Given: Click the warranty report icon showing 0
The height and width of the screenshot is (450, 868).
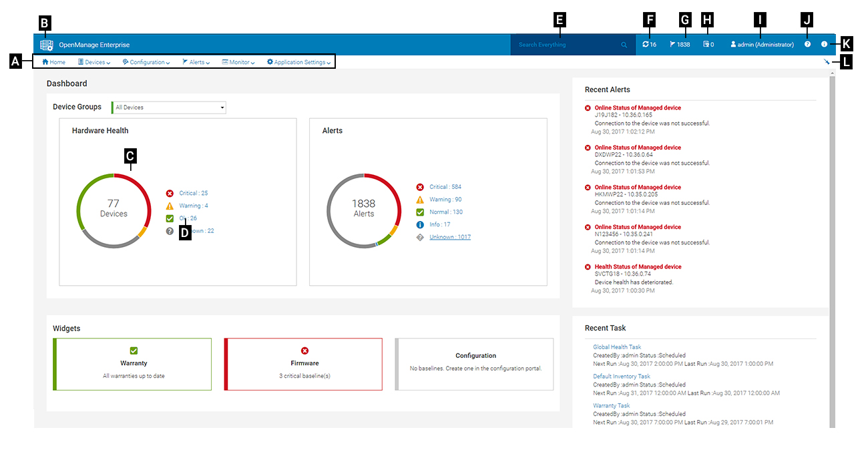Looking at the screenshot, I should (705, 44).
